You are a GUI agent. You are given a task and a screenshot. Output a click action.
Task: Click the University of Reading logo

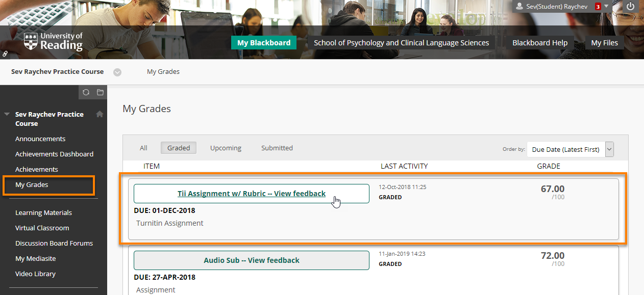[x=53, y=42]
